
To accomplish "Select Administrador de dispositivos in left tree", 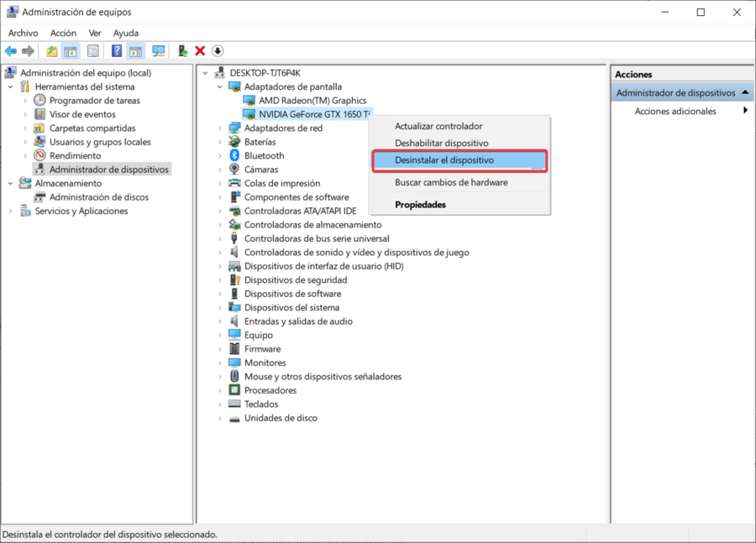I will [109, 170].
